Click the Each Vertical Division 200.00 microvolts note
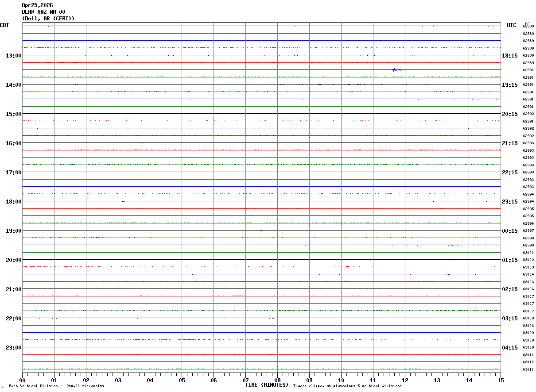Viewport: 536px width, 392px height. point(56,386)
